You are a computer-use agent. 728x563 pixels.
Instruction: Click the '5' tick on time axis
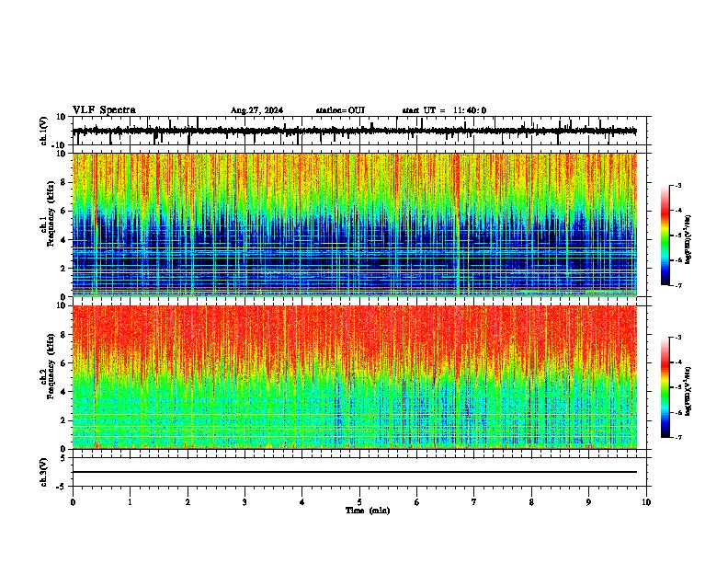359,502
